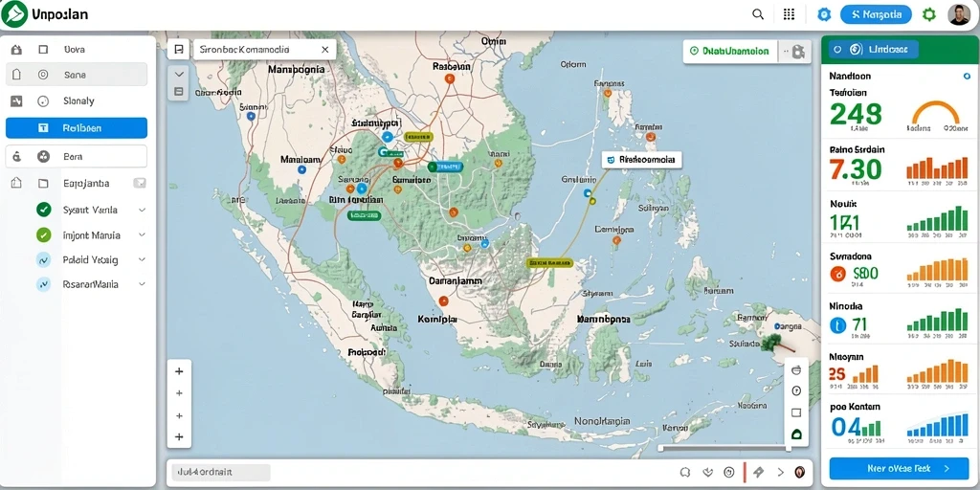This screenshot has height=490, width=980.
Task: Click the Lindoeae button in right panel header
Action: (x=874, y=50)
